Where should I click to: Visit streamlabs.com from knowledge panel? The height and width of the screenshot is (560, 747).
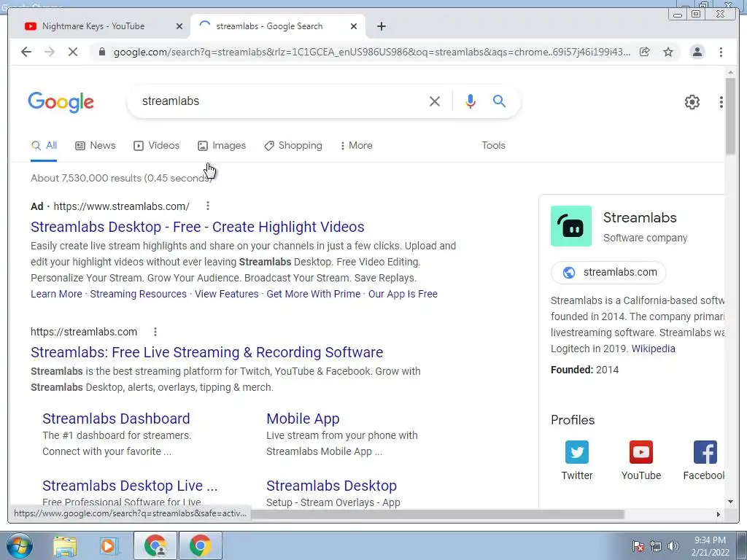(608, 273)
